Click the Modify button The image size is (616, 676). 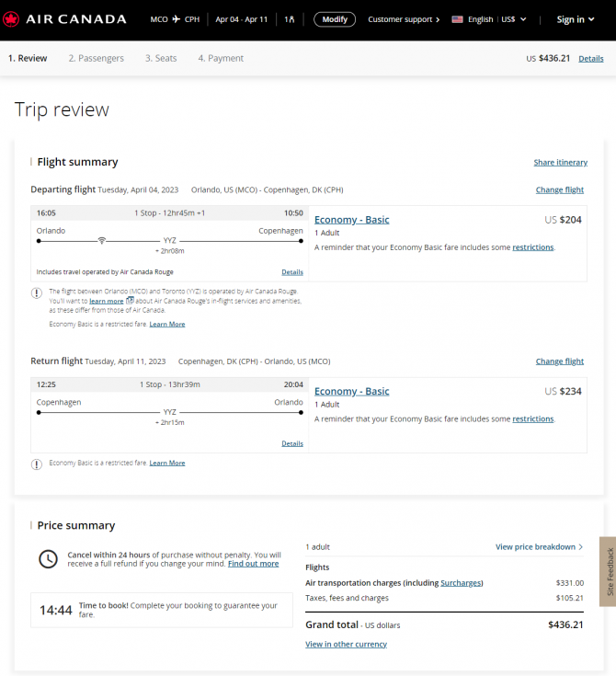[335, 19]
